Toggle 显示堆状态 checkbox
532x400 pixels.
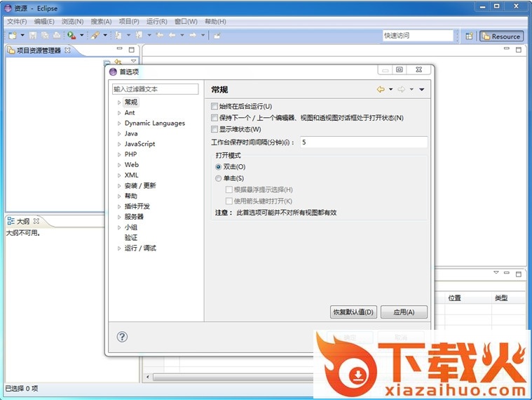(x=214, y=129)
